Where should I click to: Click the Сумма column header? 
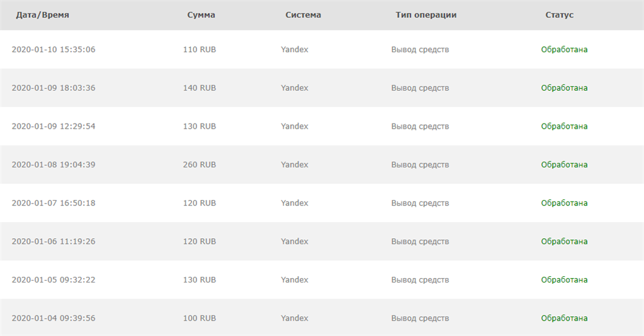point(201,15)
